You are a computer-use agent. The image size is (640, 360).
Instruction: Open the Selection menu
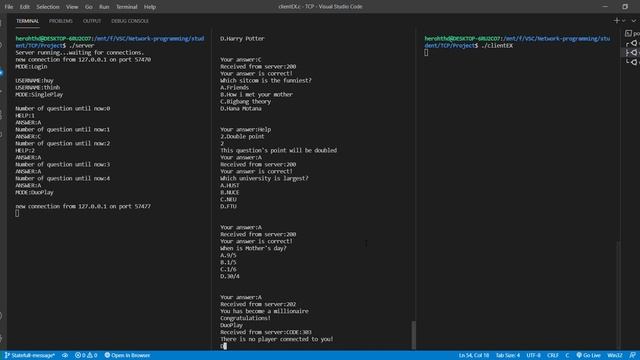tap(48, 7)
